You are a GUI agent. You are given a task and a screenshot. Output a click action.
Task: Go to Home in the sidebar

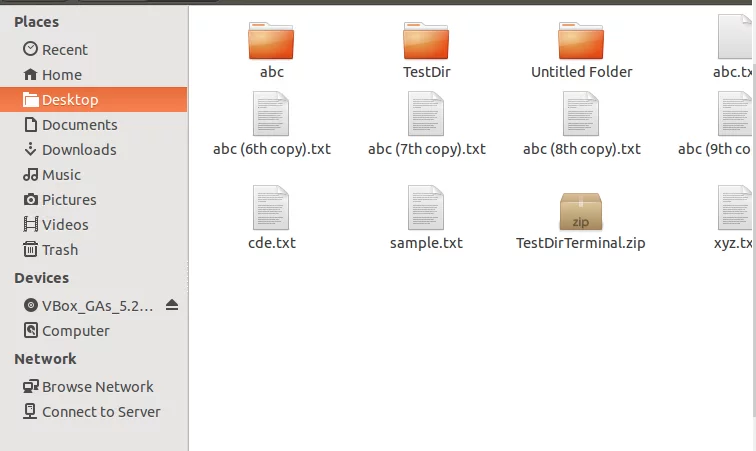[61, 74]
